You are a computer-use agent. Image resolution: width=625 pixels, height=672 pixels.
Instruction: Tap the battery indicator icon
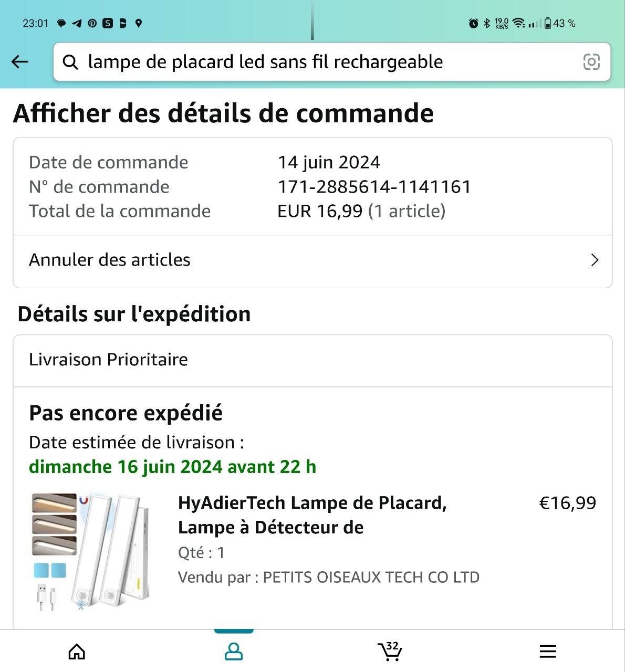click(x=548, y=23)
